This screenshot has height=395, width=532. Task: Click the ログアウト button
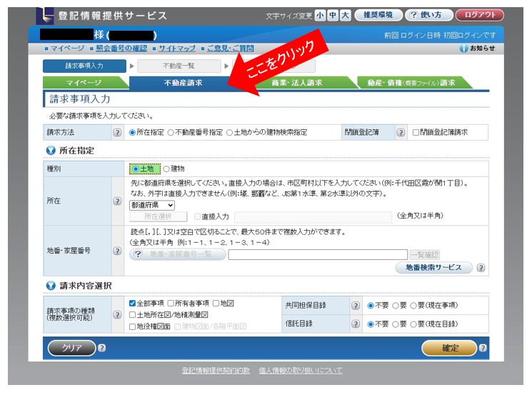[479, 15]
